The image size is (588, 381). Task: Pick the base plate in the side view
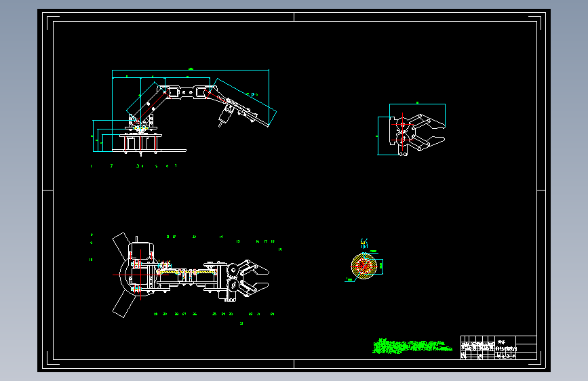[x=149, y=151]
